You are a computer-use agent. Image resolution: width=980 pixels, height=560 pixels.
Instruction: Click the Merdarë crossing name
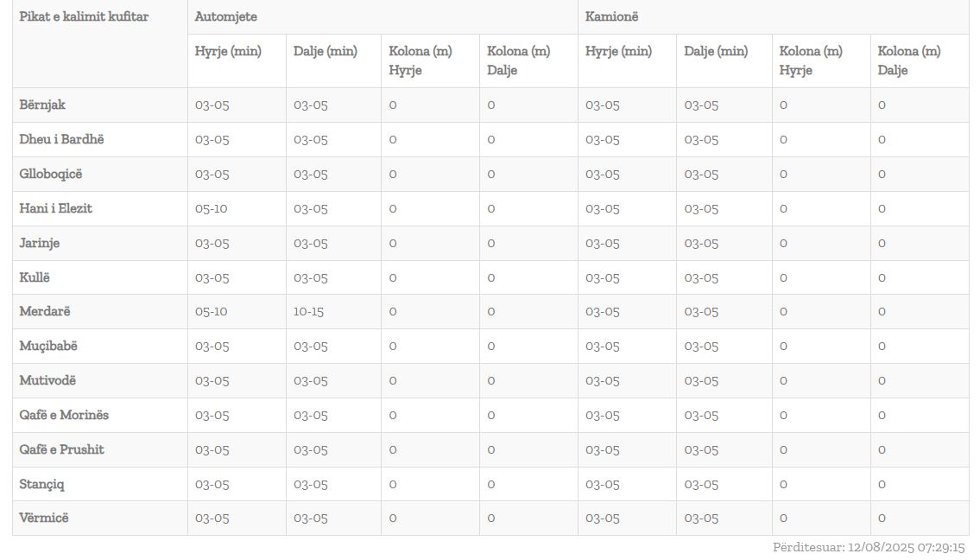click(45, 311)
